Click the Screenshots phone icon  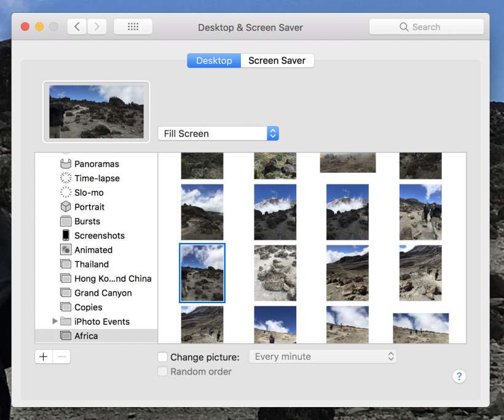pos(66,236)
